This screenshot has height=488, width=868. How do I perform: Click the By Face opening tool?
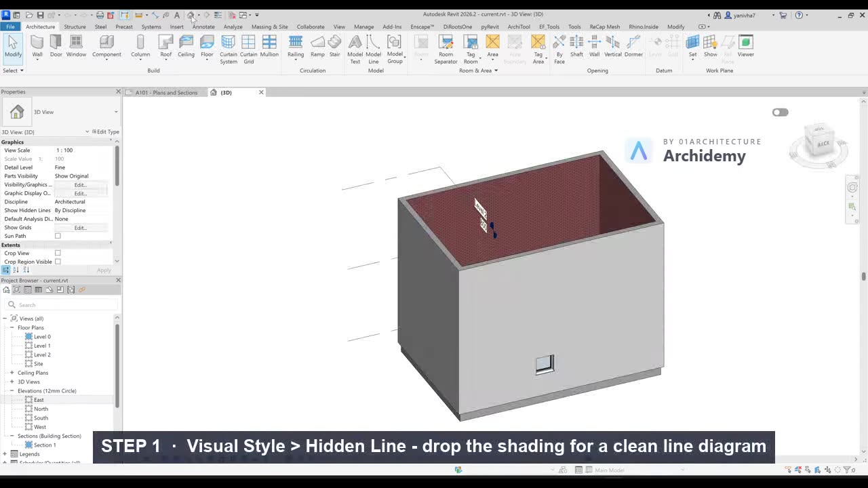(559, 49)
